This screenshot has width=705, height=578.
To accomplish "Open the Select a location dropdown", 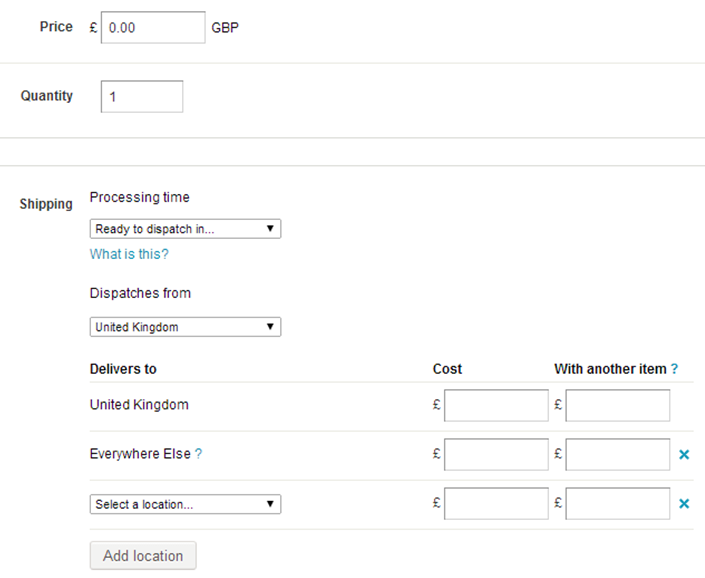I will pos(185,504).
